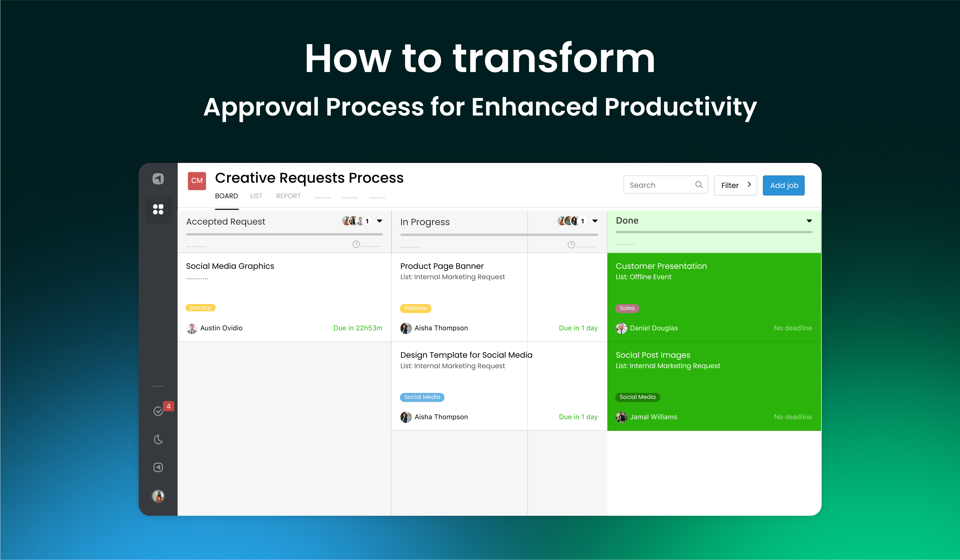
Task: Open the Customer Presentation card
Action: click(x=714, y=298)
